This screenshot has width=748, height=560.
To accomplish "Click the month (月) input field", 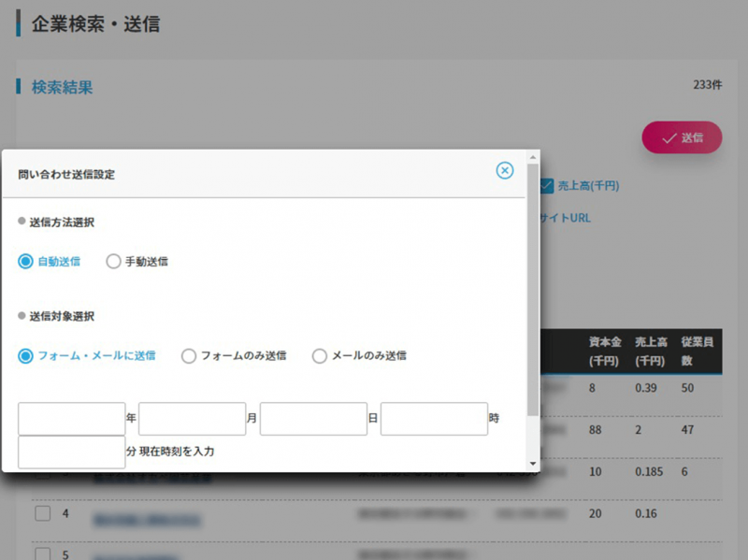I will point(193,418).
